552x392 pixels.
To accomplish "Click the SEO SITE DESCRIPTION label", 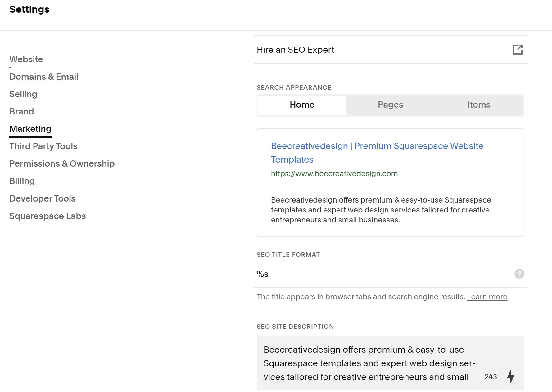I will click(x=295, y=327).
